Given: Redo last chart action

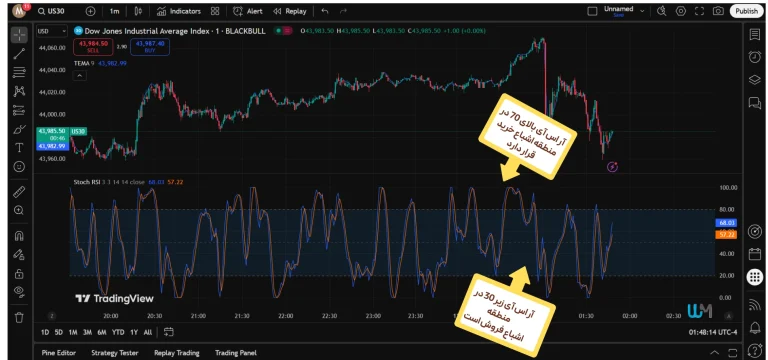Looking at the screenshot, I should coord(343,11).
